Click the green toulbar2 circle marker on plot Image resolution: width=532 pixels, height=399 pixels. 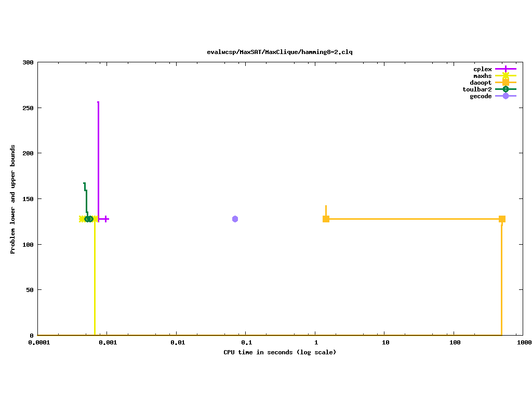tap(89, 219)
